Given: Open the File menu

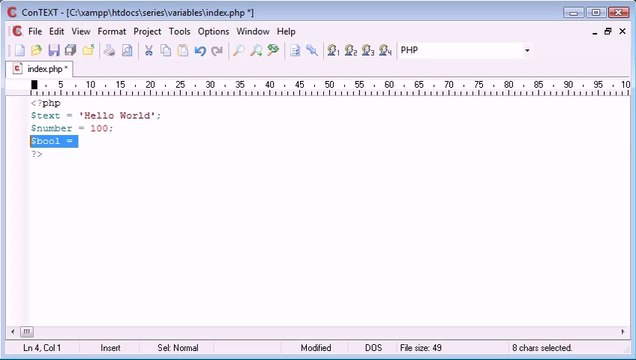Looking at the screenshot, I should click(35, 32).
